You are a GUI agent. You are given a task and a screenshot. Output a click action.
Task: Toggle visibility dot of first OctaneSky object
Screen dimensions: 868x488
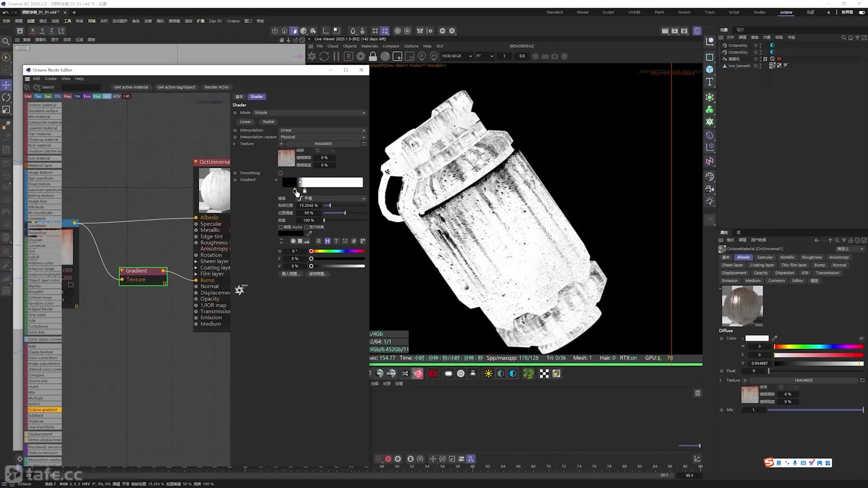[760, 45]
